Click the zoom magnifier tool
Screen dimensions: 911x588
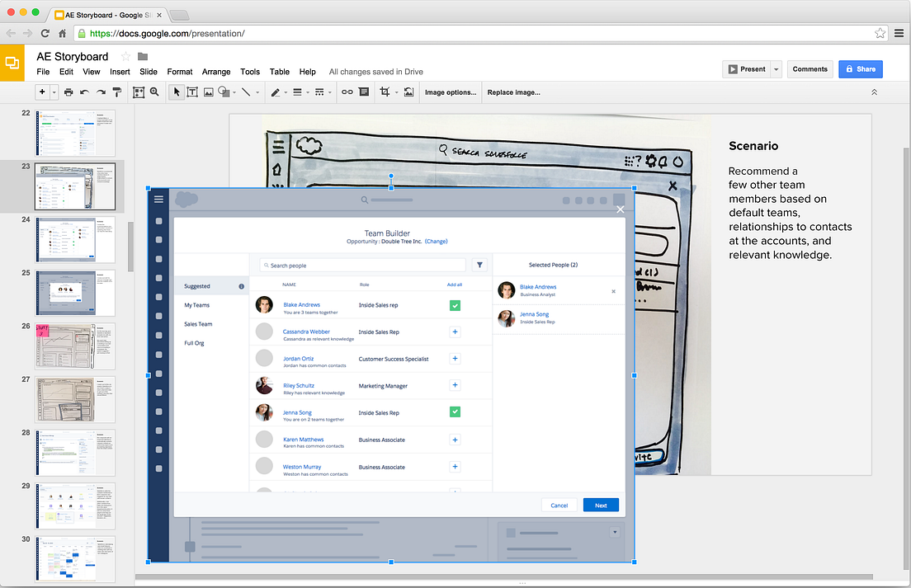154,92
